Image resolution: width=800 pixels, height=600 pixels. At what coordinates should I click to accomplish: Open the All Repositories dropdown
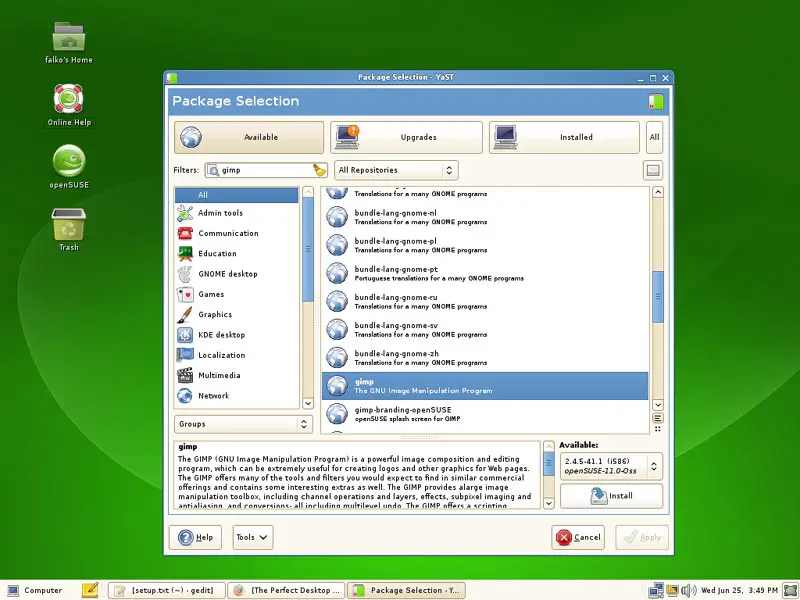click(396, 170)
